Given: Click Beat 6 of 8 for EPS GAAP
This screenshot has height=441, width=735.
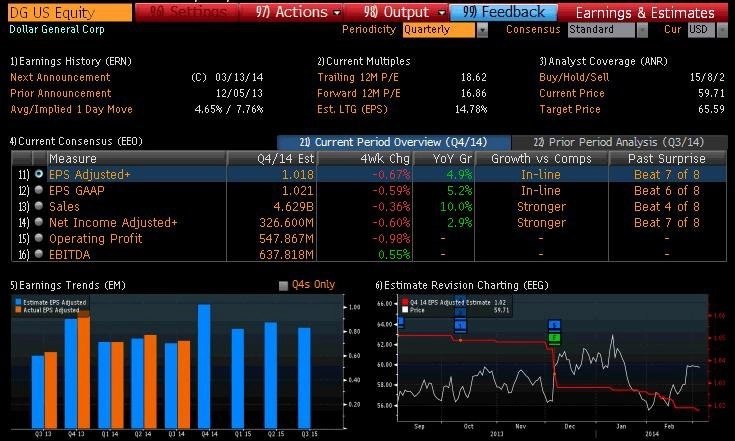Looking at the screenshot, I should tap(667, 191).
